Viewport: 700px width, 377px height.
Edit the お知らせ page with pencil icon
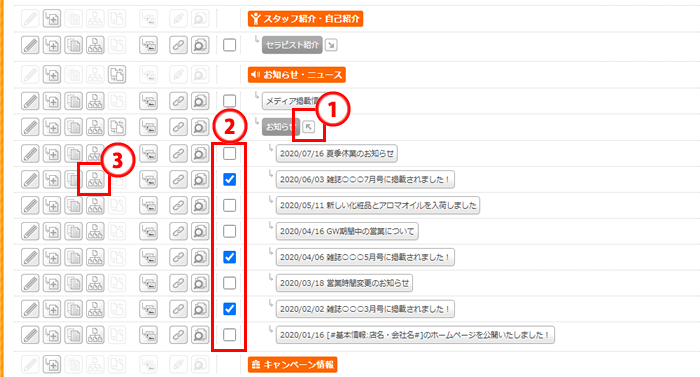30,127
